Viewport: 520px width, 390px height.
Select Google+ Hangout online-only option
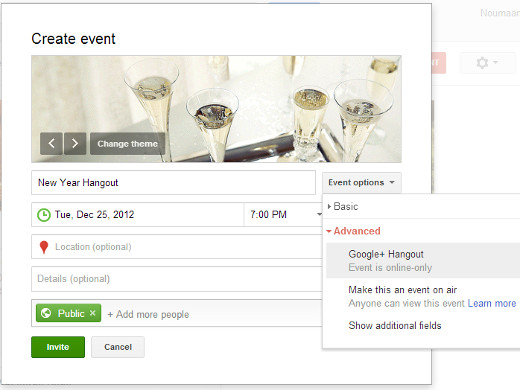(x=423, y=260)
